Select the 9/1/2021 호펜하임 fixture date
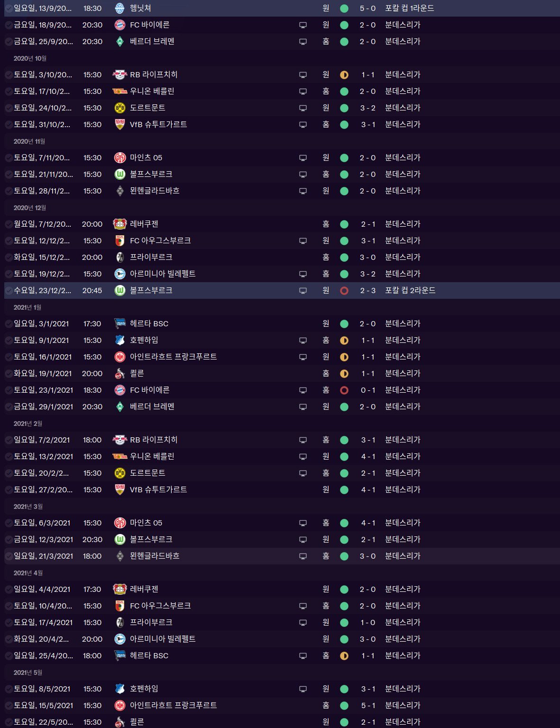 tap(41, 340)
